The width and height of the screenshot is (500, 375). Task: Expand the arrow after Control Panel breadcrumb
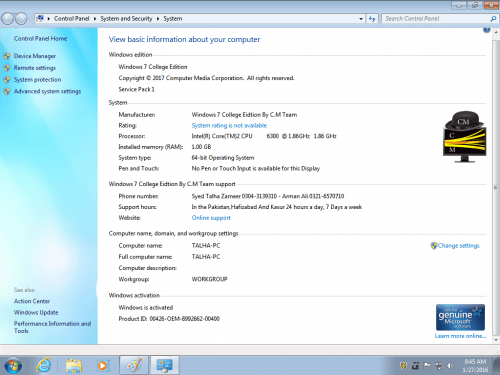pos(95,19)
